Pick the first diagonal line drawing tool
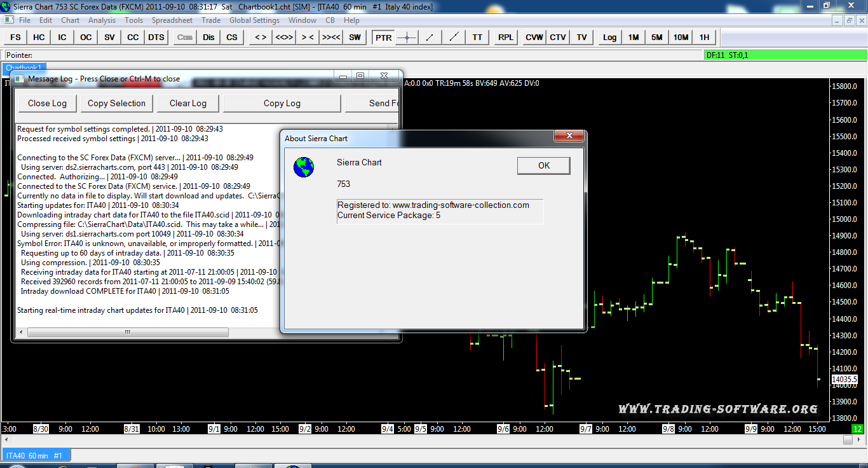868x468 pixels. click(x=430, y=38)
